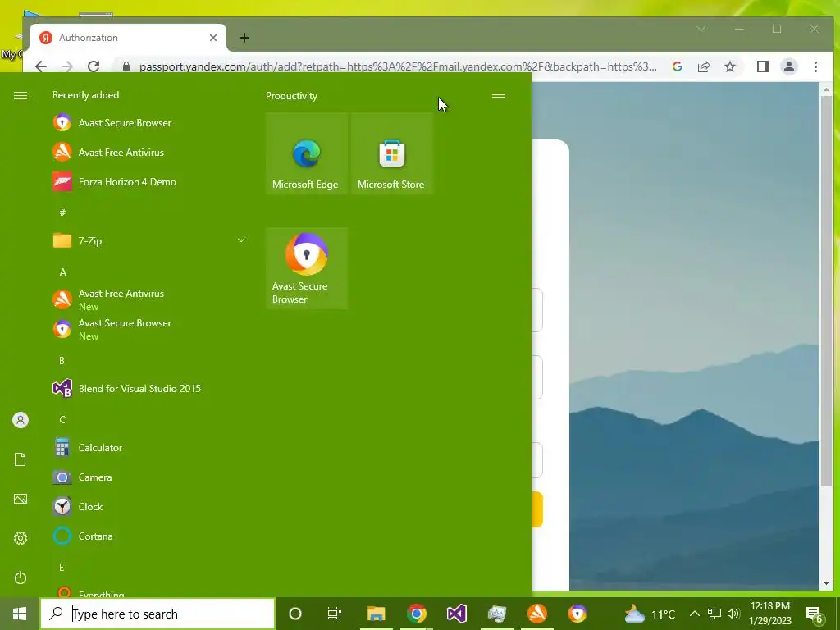The height and width of the screenshot is (630, 840).
Task: Go back in the Chrome browser
Action: 41,66
